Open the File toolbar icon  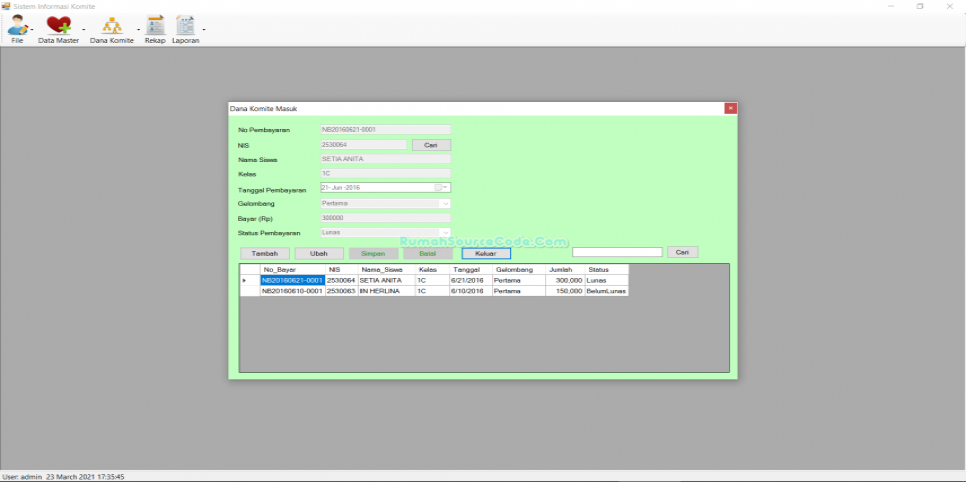17,26
